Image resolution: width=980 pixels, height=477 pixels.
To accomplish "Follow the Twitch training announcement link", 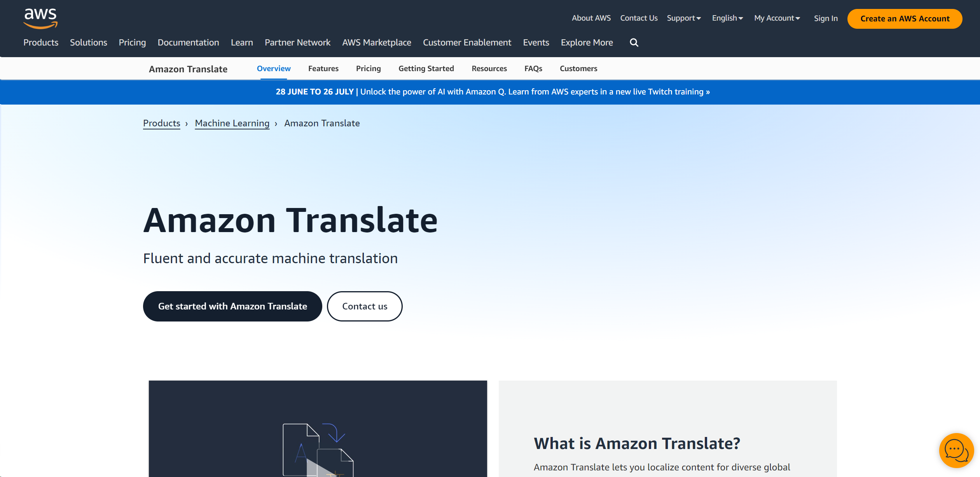I will (x=492, y=92).
